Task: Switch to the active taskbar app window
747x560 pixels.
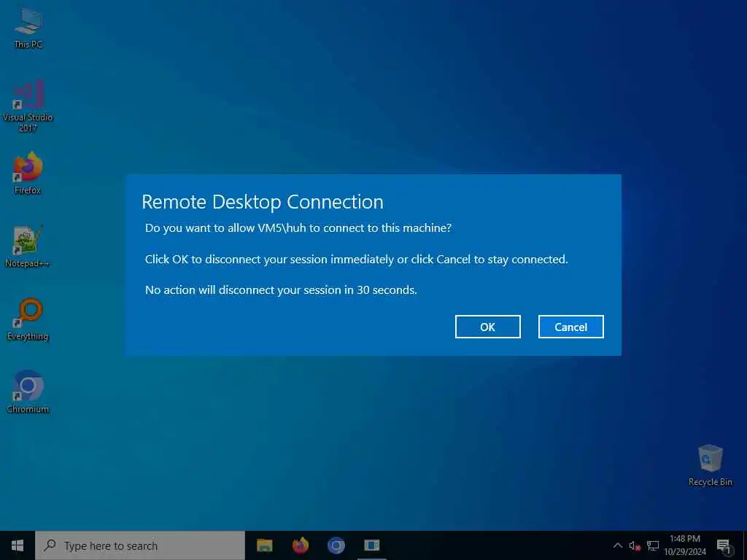Action: pos(371,545)
